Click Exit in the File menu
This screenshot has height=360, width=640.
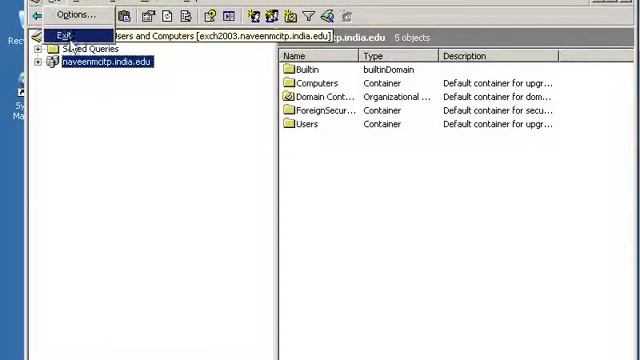click(78, 36)
